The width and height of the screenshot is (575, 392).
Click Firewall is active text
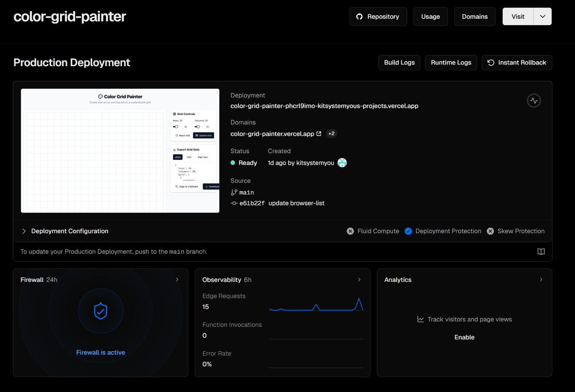[101, 353]
